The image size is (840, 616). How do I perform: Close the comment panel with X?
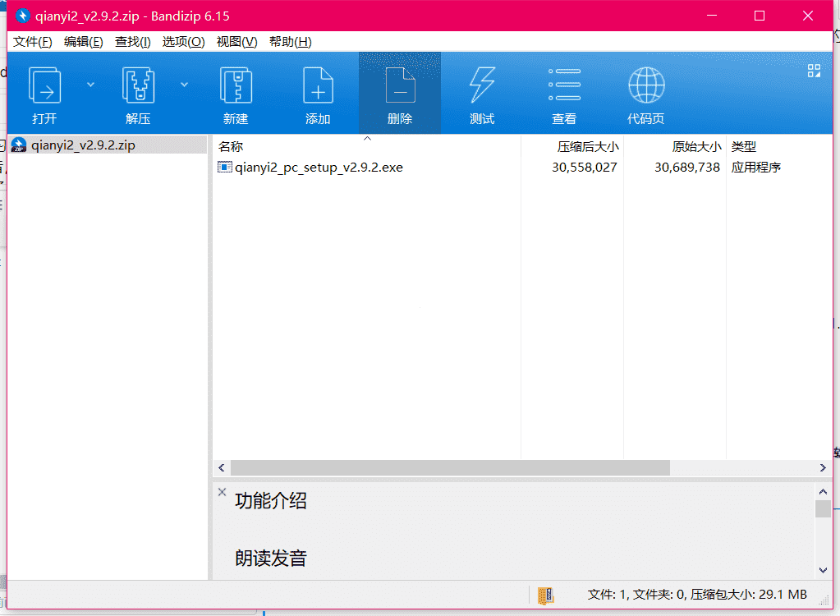(x=222, y=492)
